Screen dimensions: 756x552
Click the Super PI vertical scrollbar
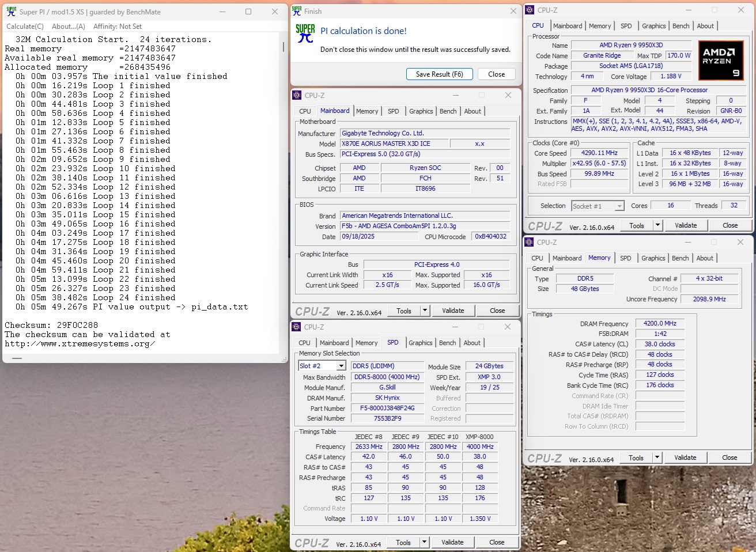(x=283, y=46)
